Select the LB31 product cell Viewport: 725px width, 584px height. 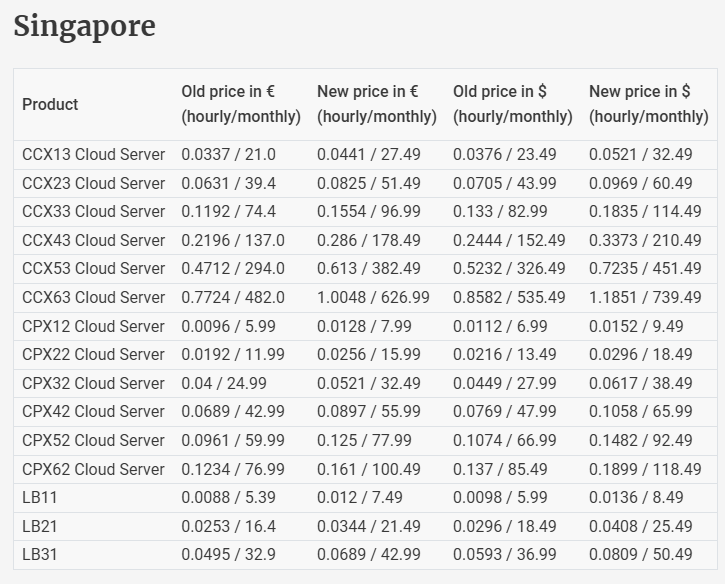pos(40,554)
